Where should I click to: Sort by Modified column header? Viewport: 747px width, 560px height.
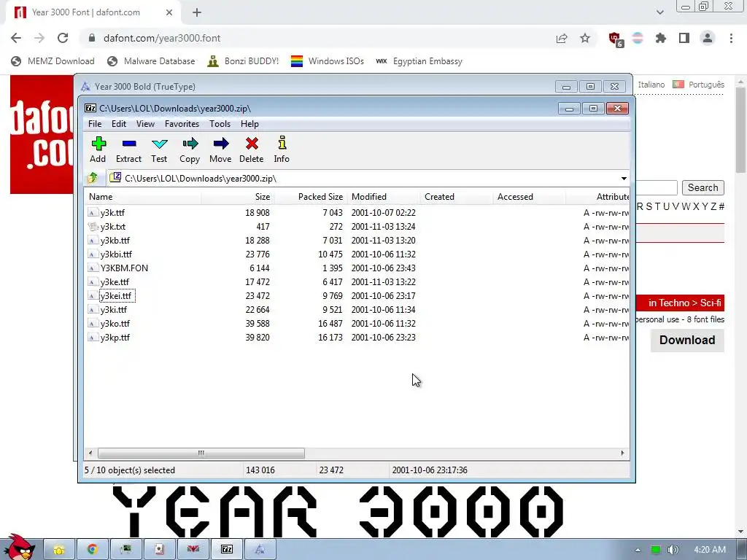pyautogui.click(x=384, y=197)
